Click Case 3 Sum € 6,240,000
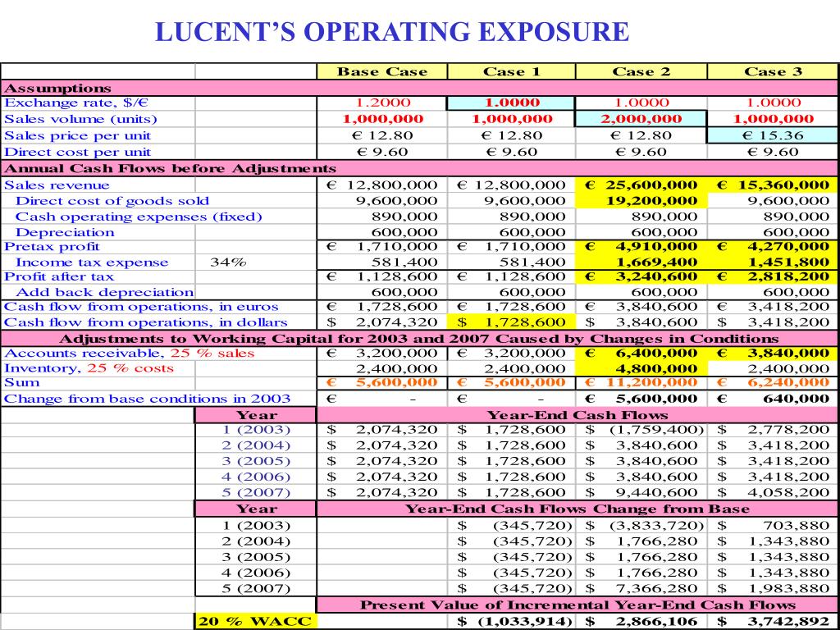840x630 pixels. pyautogui.click(x=773, y=383)
